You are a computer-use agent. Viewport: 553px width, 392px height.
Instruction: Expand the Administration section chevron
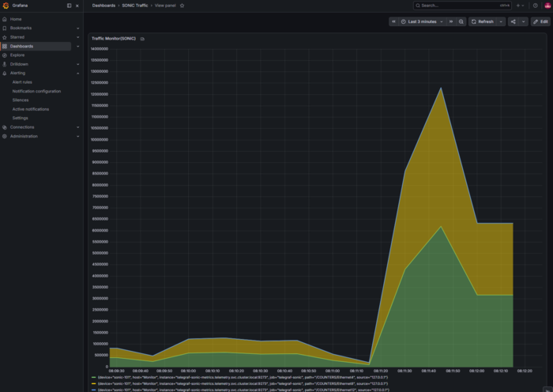click(x=78, y=136)
